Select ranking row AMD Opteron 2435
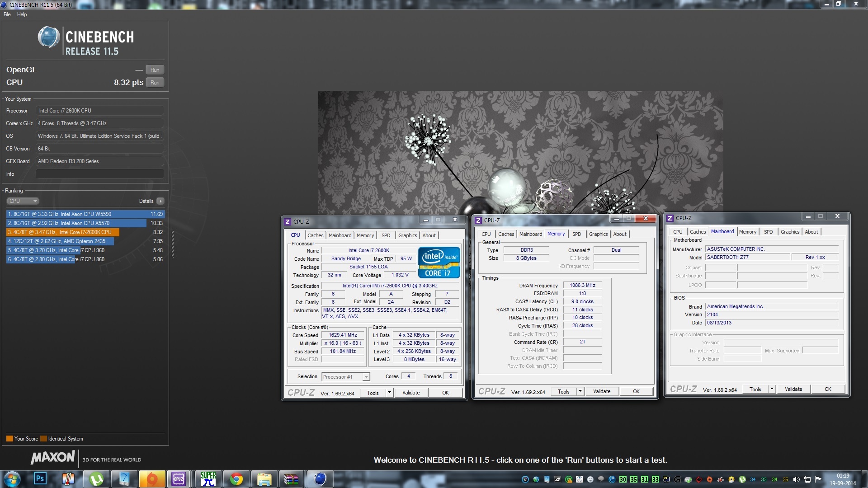The image size is (868, 488). [x=85, y=241]
